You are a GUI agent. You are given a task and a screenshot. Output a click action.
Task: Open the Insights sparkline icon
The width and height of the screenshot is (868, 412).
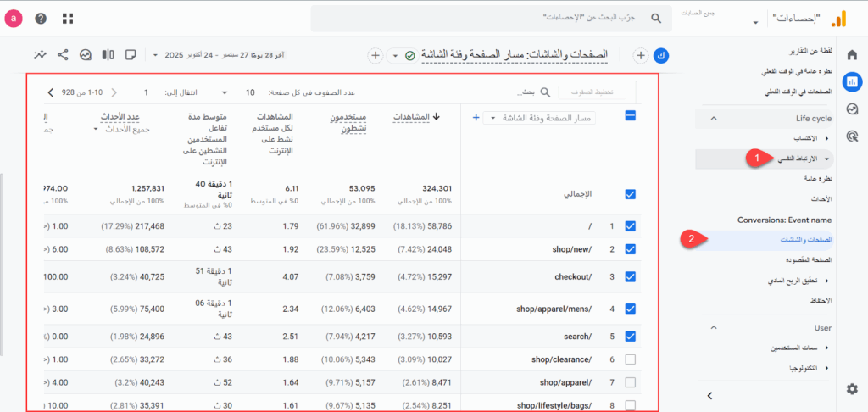[40, 55]
